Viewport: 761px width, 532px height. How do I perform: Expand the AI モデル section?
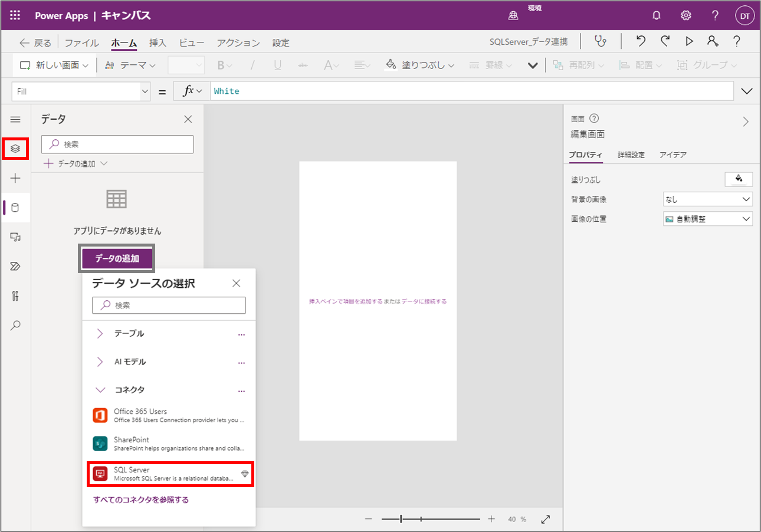[x=101, y=362]
